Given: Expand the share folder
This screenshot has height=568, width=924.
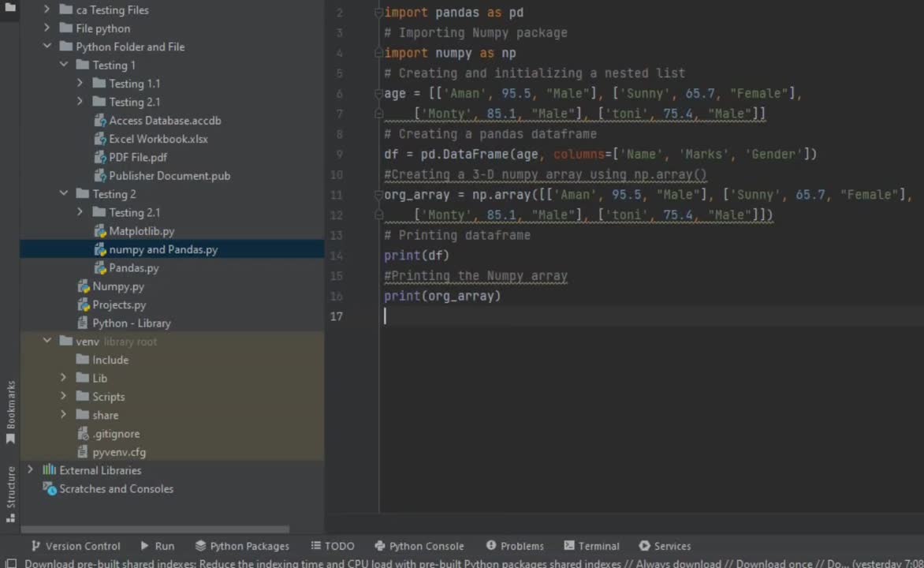Looking at the screenshot, I should click(64, 415).
